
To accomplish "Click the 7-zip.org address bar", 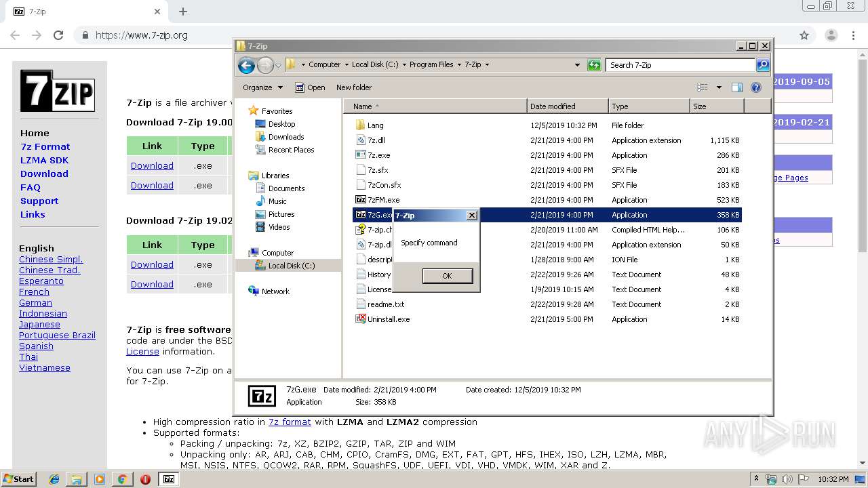I will pyautogui.click(x=434, y=35).
